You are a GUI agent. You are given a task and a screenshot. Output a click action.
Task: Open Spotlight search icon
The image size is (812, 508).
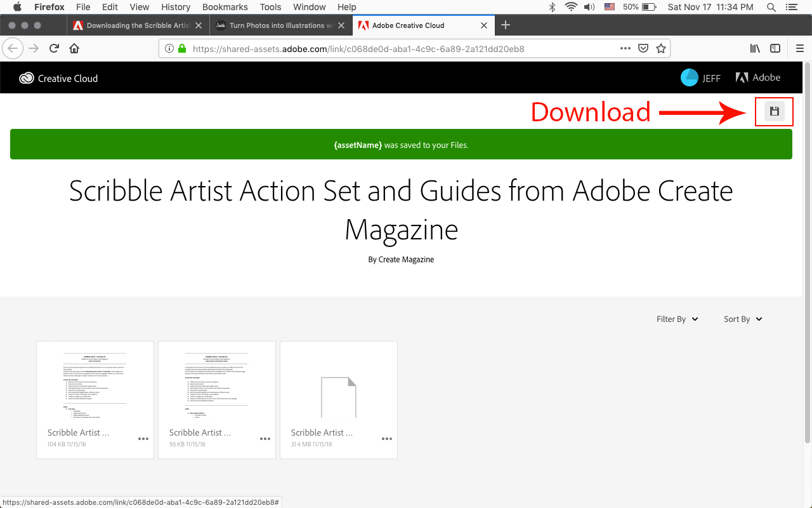[x=771, y=7]
